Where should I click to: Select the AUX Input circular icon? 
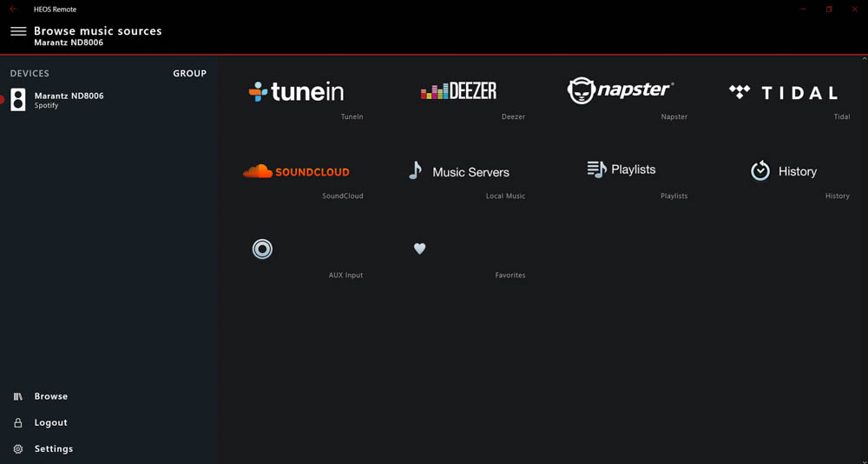pyautogui.click(x=262, y=249)
